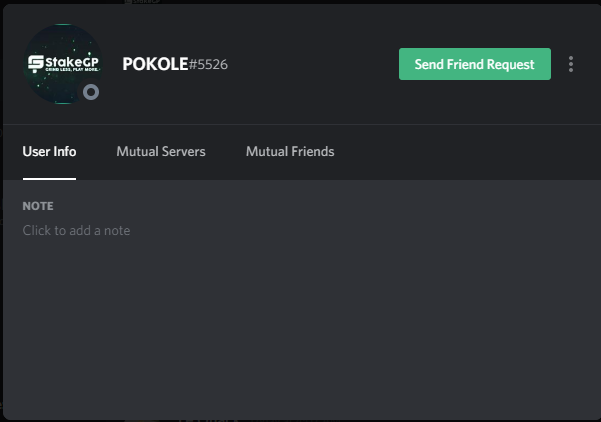The width and height of the screenshot is (601, 422).
Task: Dismiss the profile by clicking the backdrop above
Action: pos(300,2)
